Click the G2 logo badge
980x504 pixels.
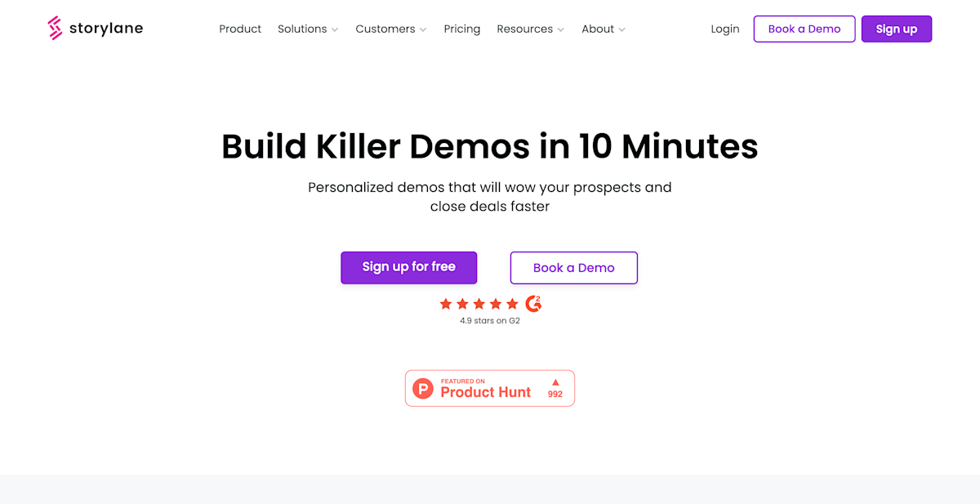tap(533, 304)
